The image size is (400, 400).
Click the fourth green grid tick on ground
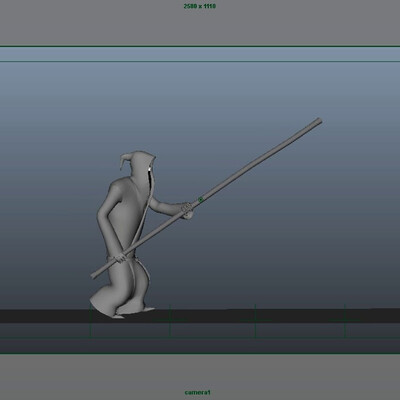(x=345, y=321)
